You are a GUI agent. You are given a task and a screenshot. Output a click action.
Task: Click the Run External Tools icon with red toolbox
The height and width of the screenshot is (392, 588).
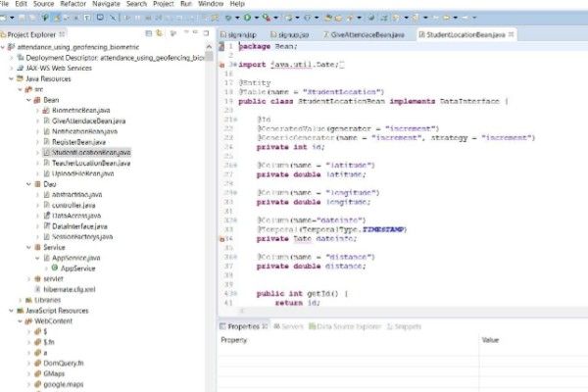coord(267,18)
